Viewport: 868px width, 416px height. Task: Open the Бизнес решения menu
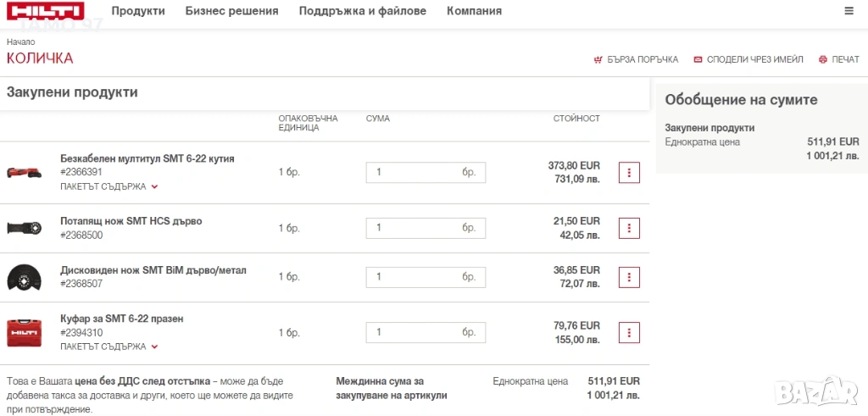[x=231, y=11]
